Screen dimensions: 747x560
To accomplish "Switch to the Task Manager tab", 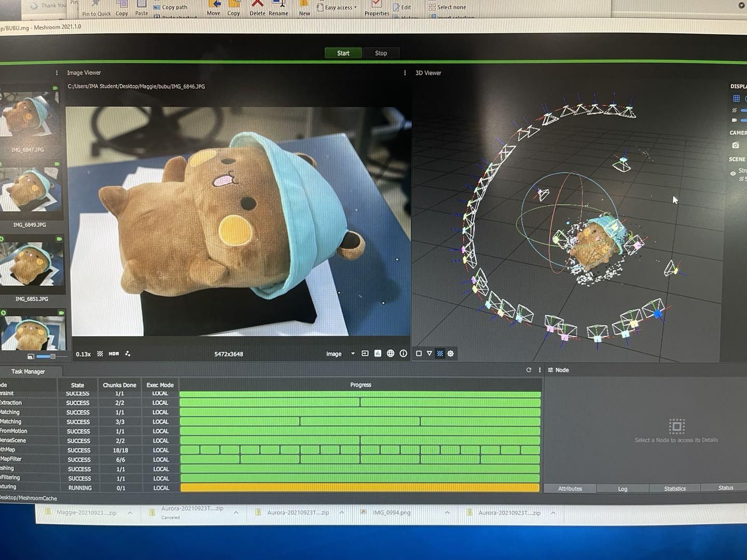I will point(29,371).
